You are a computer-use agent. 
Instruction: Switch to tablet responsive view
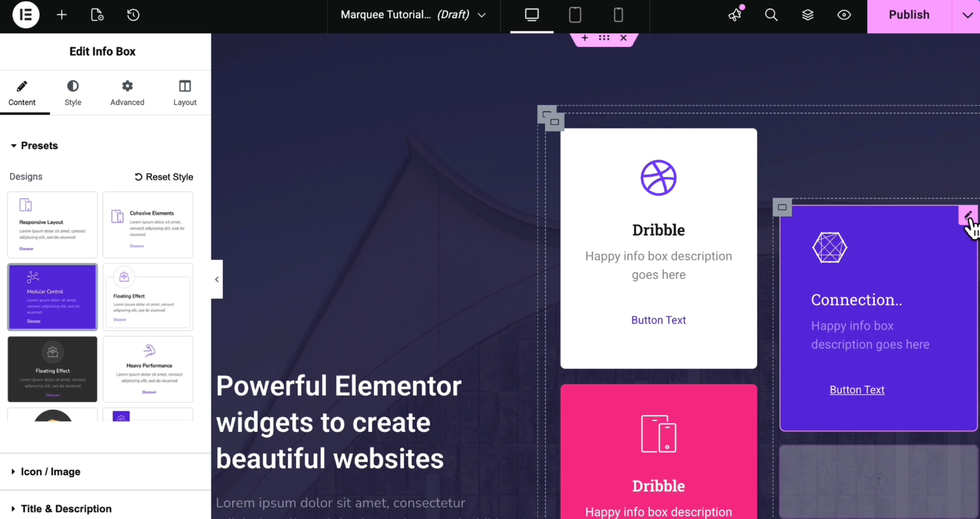click(575, 15)
